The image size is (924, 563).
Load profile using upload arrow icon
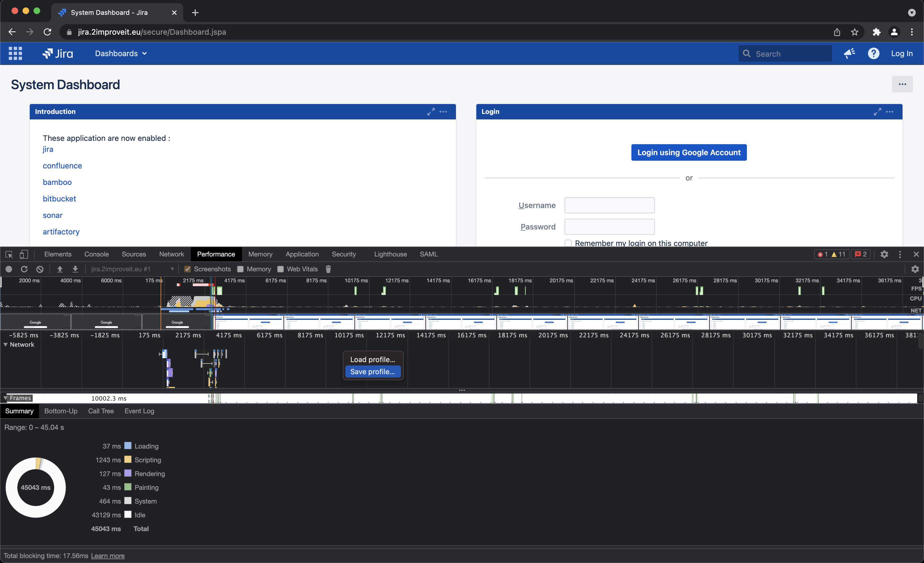[60, 269]
